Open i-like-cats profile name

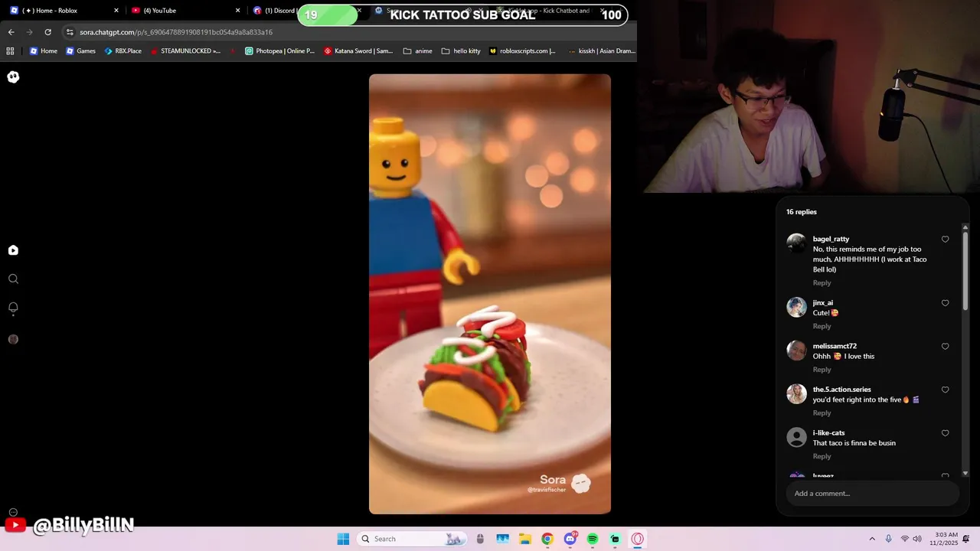click(828, 433)
